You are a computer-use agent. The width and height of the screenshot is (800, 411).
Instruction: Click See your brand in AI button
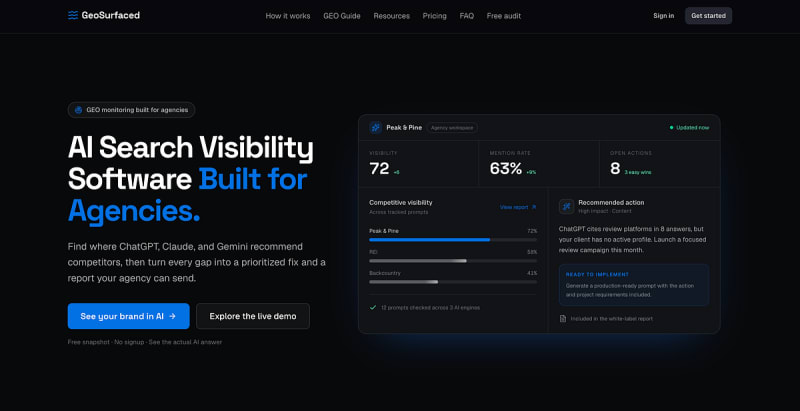coord(129,316)
